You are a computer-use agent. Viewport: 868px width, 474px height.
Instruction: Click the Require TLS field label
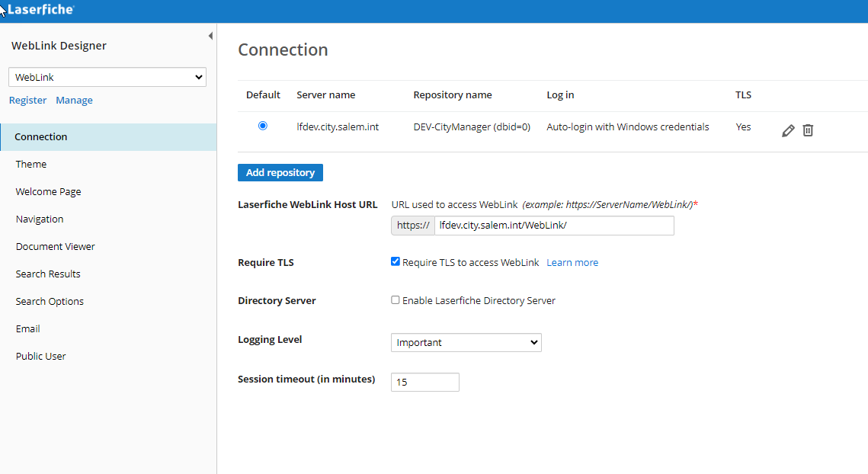(266, 262)
